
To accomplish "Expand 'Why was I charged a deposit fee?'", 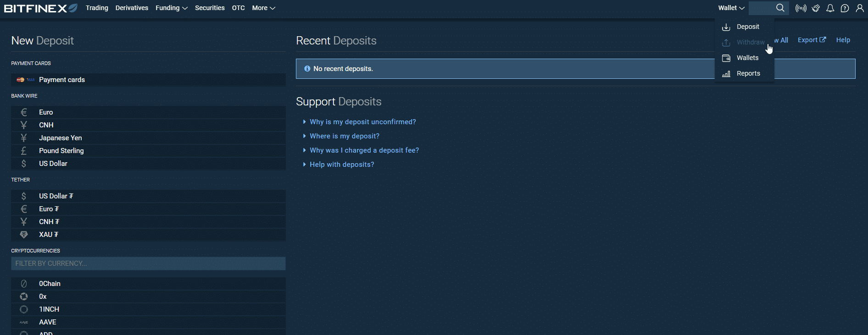I will point(364,150).
